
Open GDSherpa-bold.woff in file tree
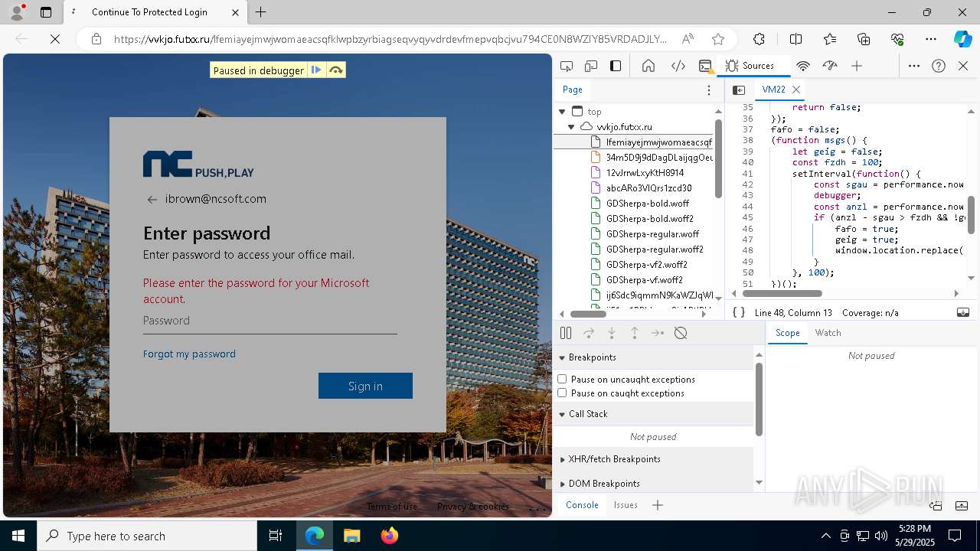648,204
